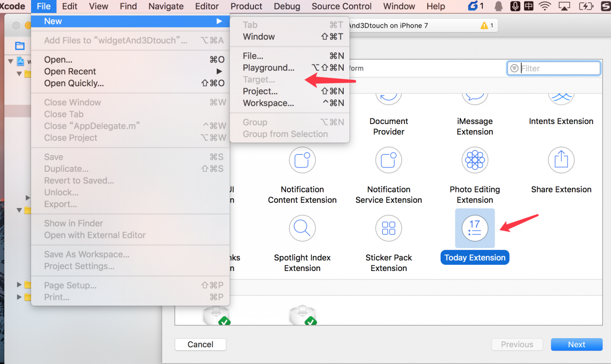Screen dimensions: 611x364
Task: Check the battery status icon
Action: coord(585,6)
